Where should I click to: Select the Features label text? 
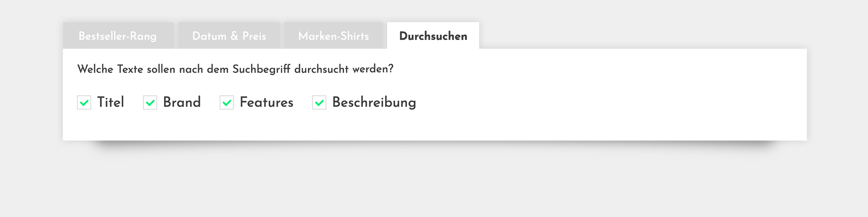[x=266, y=102]
